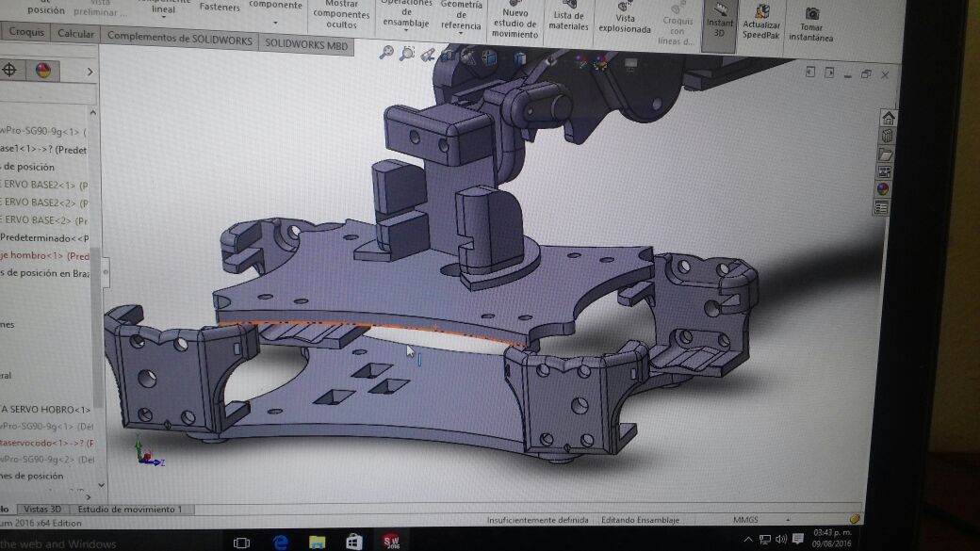Click status text Insuficientemente definida
Screen dimensions: 980x551
click(537, 519)
